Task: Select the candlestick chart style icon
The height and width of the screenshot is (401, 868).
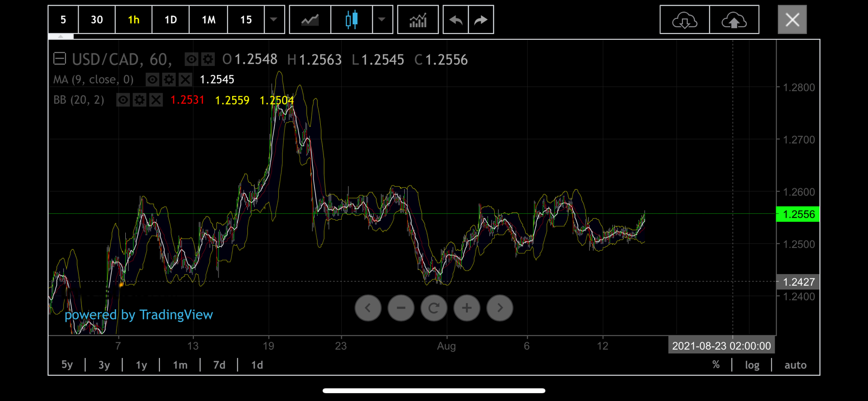Action: pos(352,20)
